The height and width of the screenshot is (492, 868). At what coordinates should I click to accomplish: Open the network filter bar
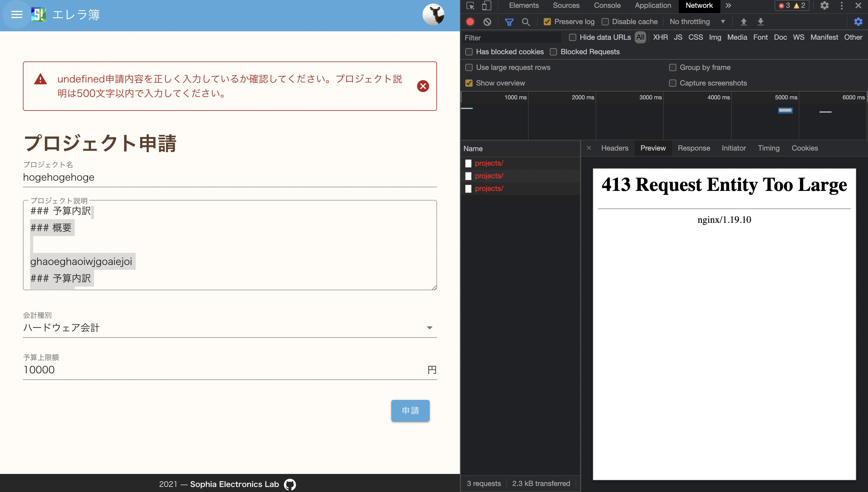(509, 22)
